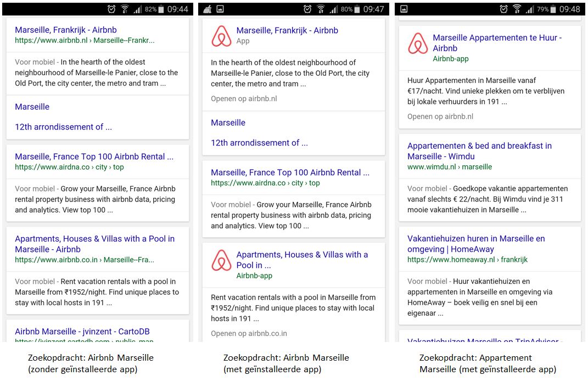Tap image notification icon in 09:48 status bar

click(404, 9)
